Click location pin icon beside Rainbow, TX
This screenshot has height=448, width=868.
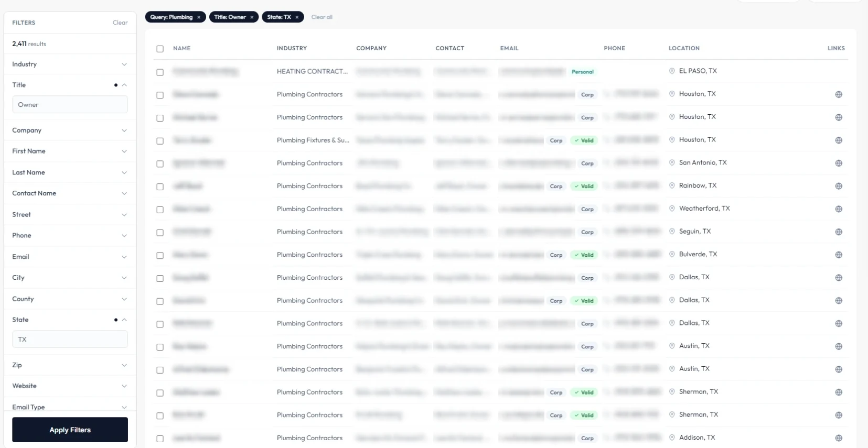coord(672,185)
